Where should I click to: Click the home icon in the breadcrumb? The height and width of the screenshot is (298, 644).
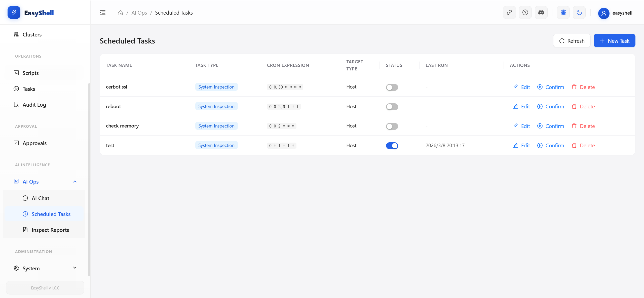click(x=121, y=13)
